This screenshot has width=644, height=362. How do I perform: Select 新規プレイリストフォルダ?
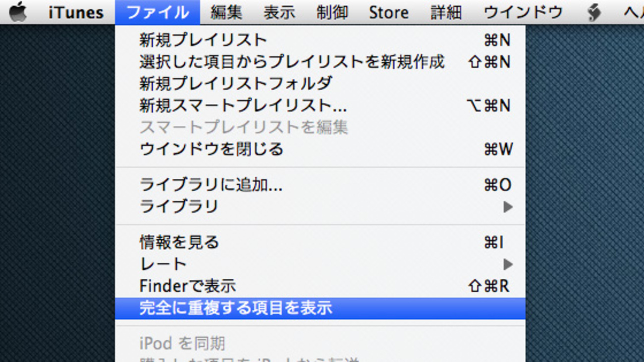pyautogui.click(x=320, y=84)
